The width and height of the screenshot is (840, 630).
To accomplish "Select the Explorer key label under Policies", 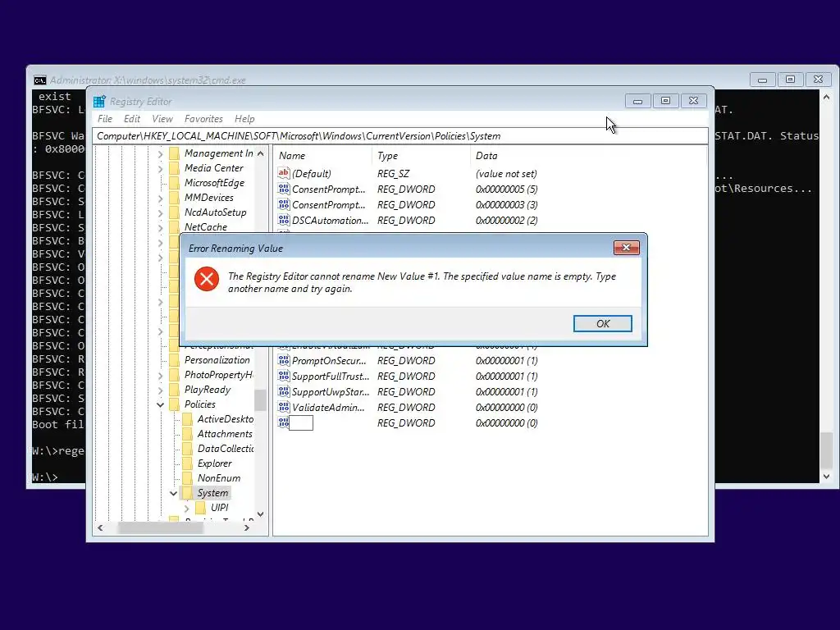I will tap(214, 463).
